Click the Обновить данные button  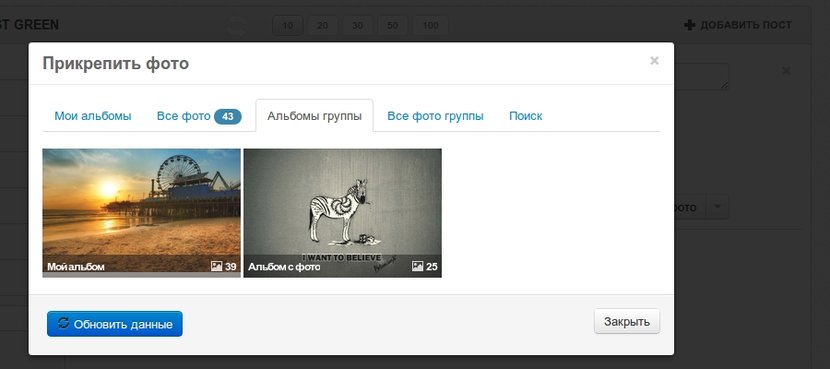(x=115, y=324)
